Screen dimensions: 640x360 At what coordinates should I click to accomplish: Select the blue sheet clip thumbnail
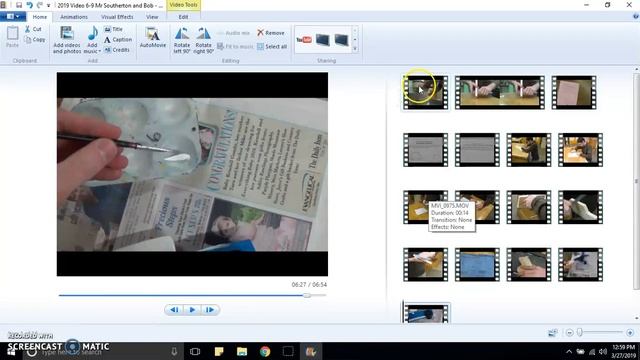[477, 265]
